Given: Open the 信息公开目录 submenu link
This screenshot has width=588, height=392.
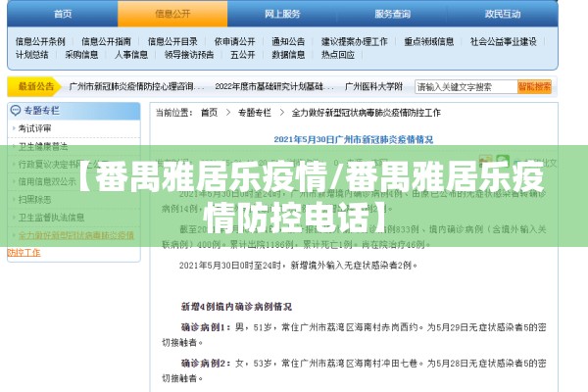Looking at the screenshot, I should tap(172, 41).
